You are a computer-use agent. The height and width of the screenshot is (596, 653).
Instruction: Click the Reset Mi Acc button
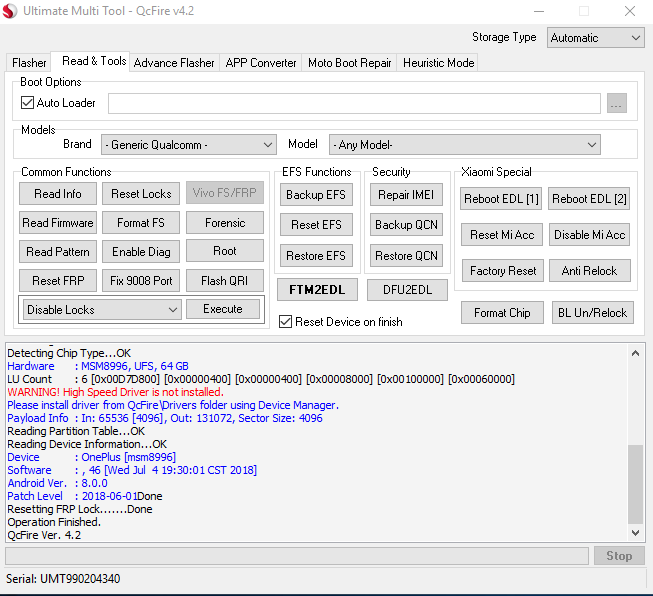tap(502, 235)
